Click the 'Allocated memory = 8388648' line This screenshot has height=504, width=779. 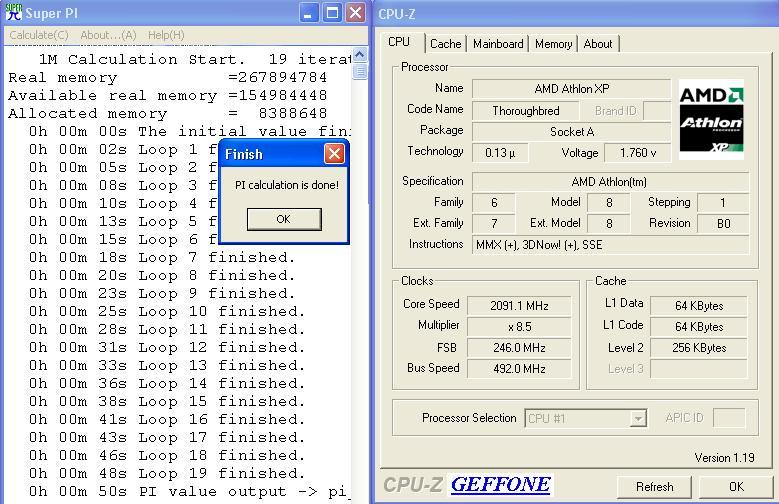tap(167, 113)
